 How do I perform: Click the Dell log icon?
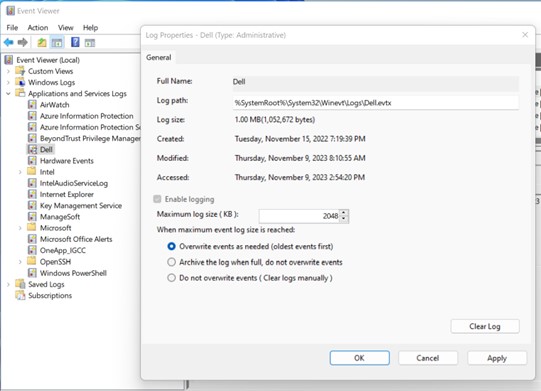(x=32, y=149)
